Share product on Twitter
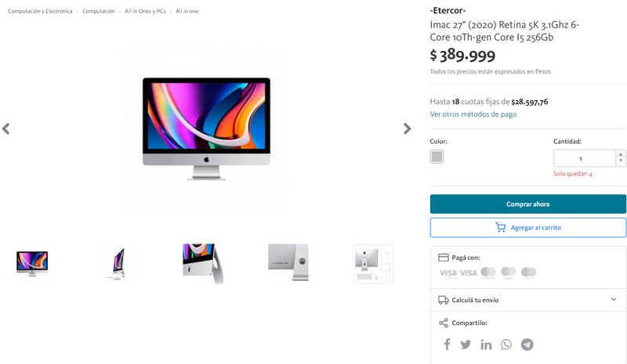 pyautogui.click(x=466, y=344)
